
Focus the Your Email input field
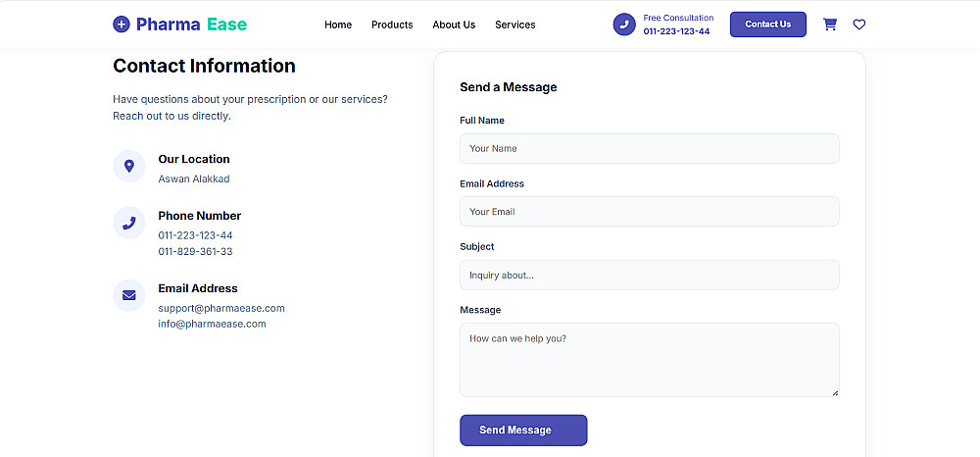click(x=649, y=212)
